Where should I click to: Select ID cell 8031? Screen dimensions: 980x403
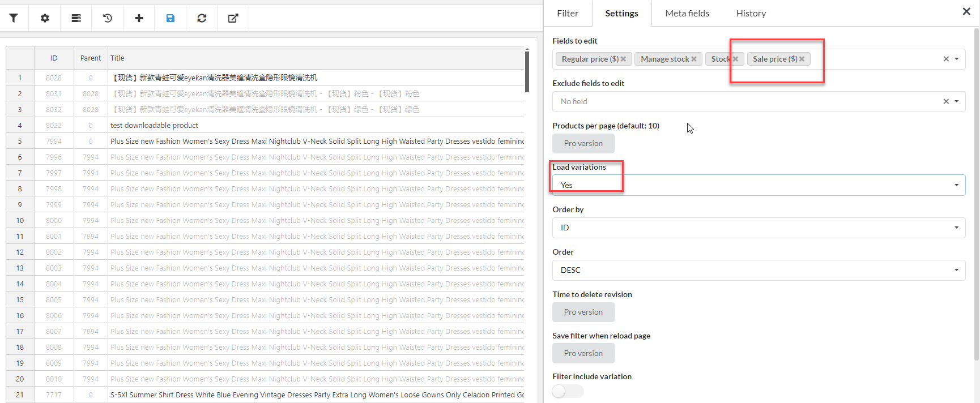click(x=54, y=93)
